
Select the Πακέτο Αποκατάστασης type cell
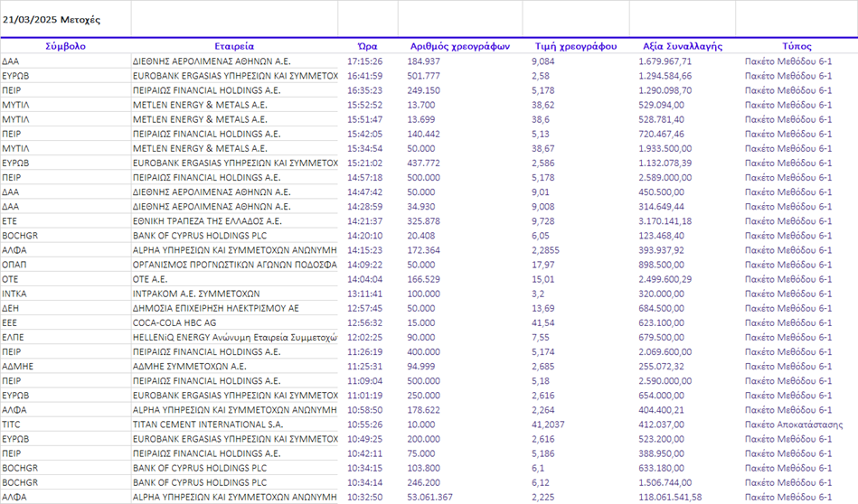(x=794, y=425)
